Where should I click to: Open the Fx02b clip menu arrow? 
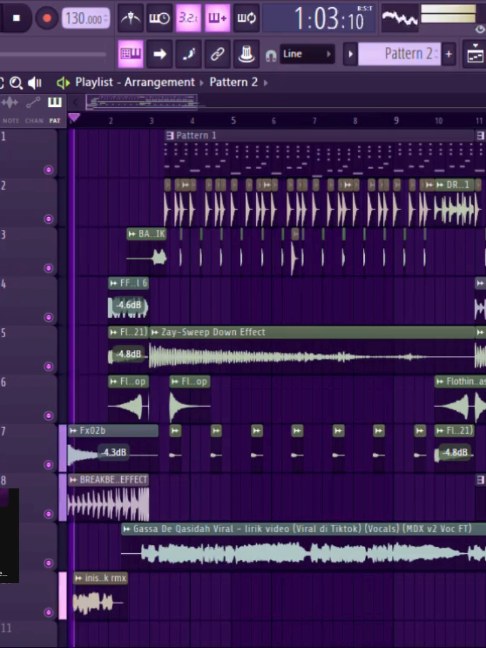pos(73,431)
